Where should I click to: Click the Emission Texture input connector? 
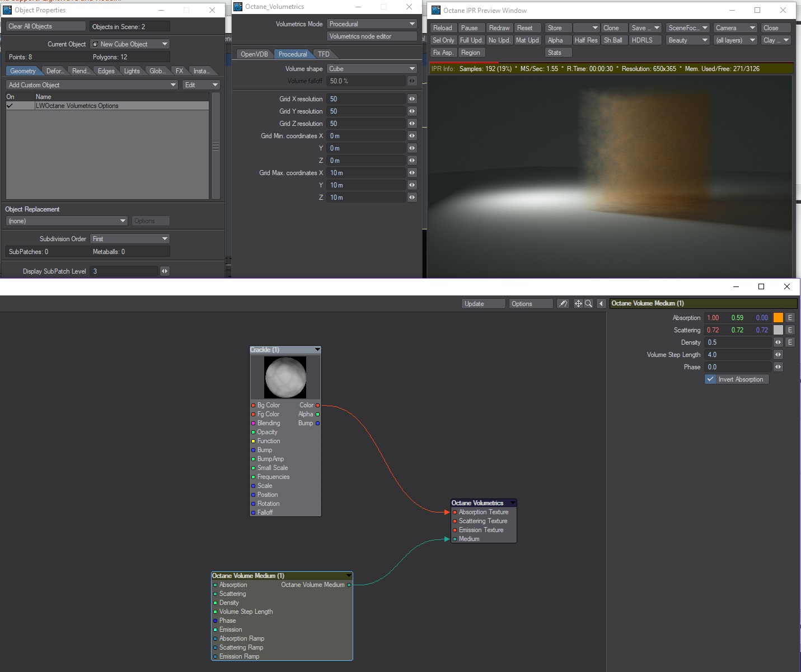pyautogui.click(x=455, y=530)
